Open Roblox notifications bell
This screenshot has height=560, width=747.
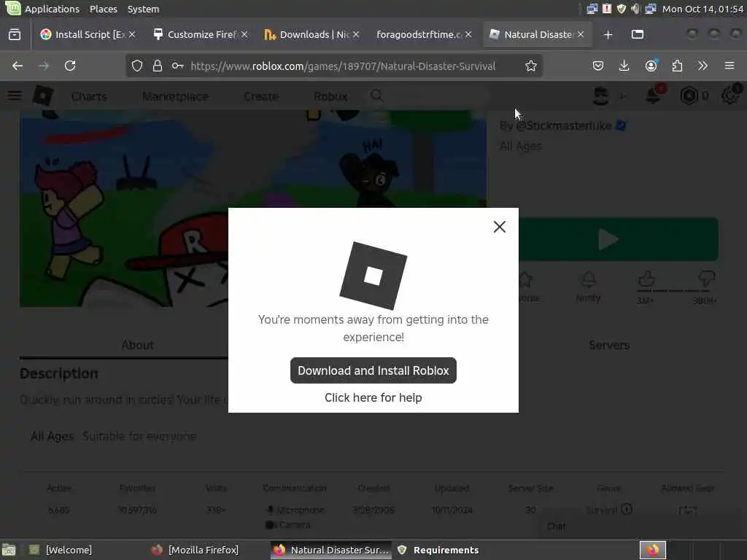tap(653, 96)
